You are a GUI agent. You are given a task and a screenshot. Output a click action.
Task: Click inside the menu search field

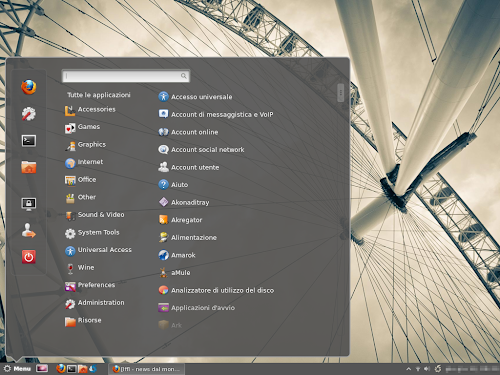point(126,76)
